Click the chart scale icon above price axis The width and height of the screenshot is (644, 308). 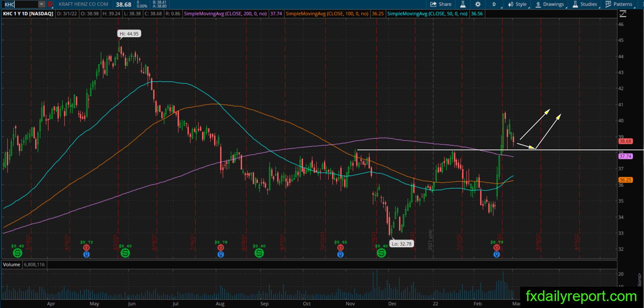[x=623, y=14]
